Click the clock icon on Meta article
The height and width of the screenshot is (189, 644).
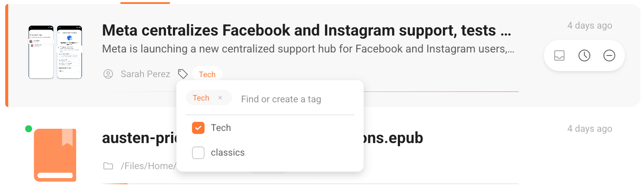[x=585, y=55]
